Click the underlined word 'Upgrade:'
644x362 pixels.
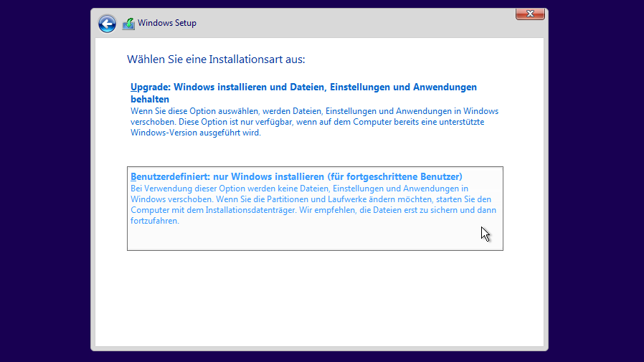pyautogui.click(x=151, y=87)
